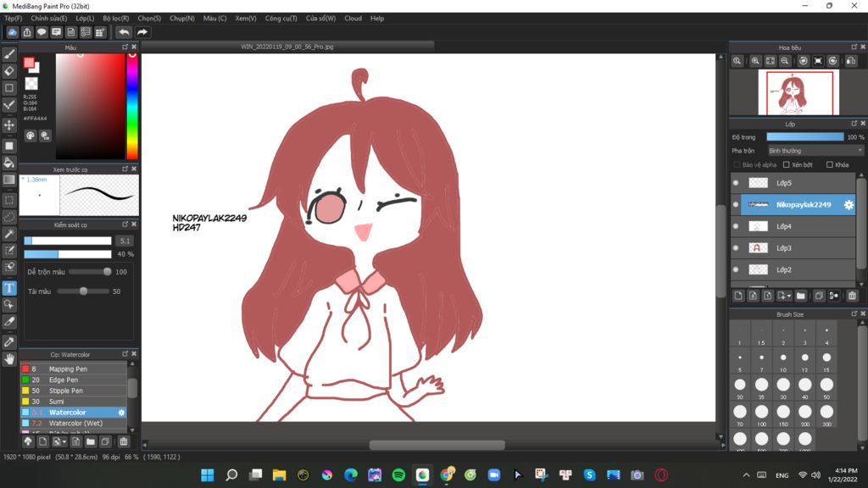Click the brush width value field 5.1
The width and height of the screenshot is (868, 488).
click(x=125, y=241)
